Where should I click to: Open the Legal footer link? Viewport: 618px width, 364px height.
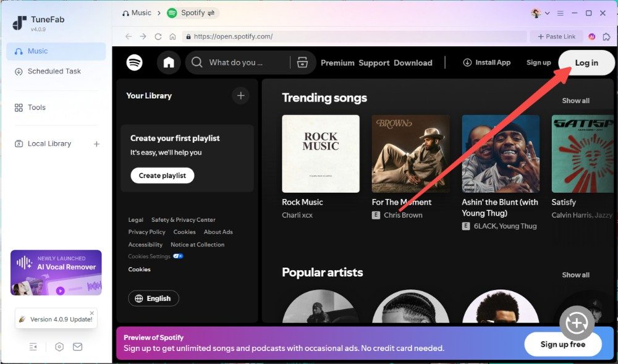click(135, 220)
